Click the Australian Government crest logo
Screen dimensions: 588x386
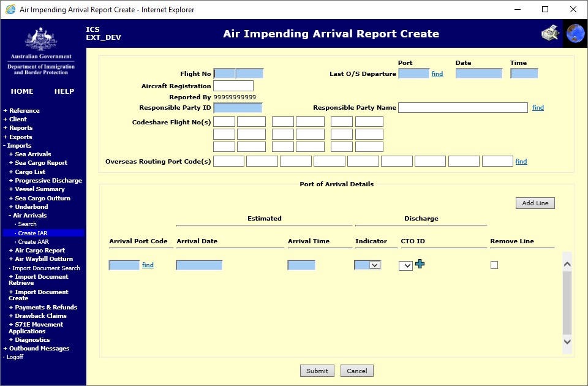coord(41,39)
